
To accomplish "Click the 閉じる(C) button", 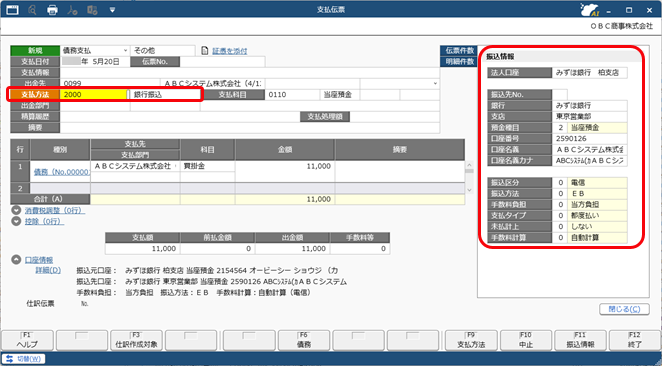I will pyautogui.click(x=624, y=309).
